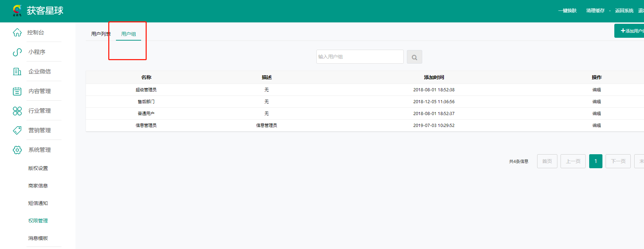This screenshot has width=644, height=249.
Task: Click the home icon beside 控制台
Action: point(17,33)
